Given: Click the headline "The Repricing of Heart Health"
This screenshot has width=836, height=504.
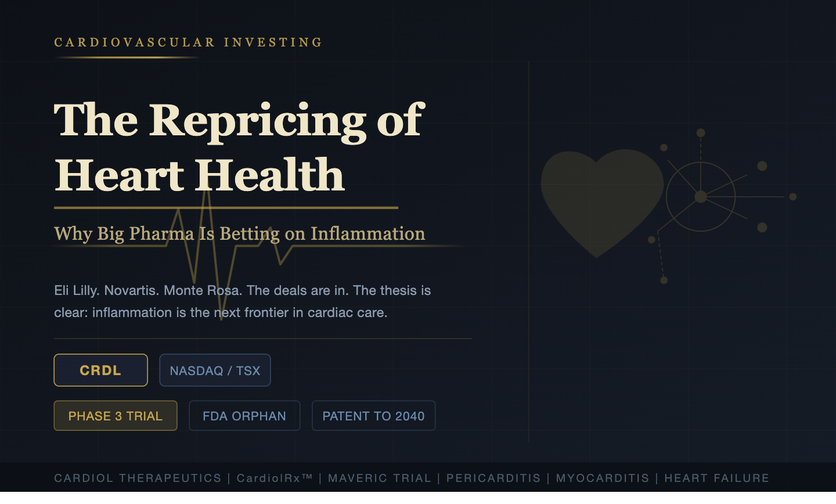Looking at the screenshot, I should [239, 147].
